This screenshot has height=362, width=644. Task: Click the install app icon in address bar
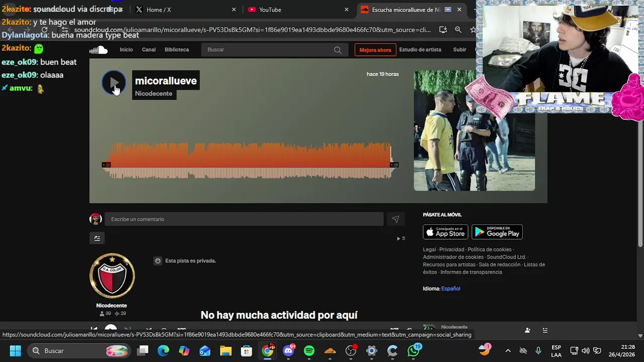[443, 30]
